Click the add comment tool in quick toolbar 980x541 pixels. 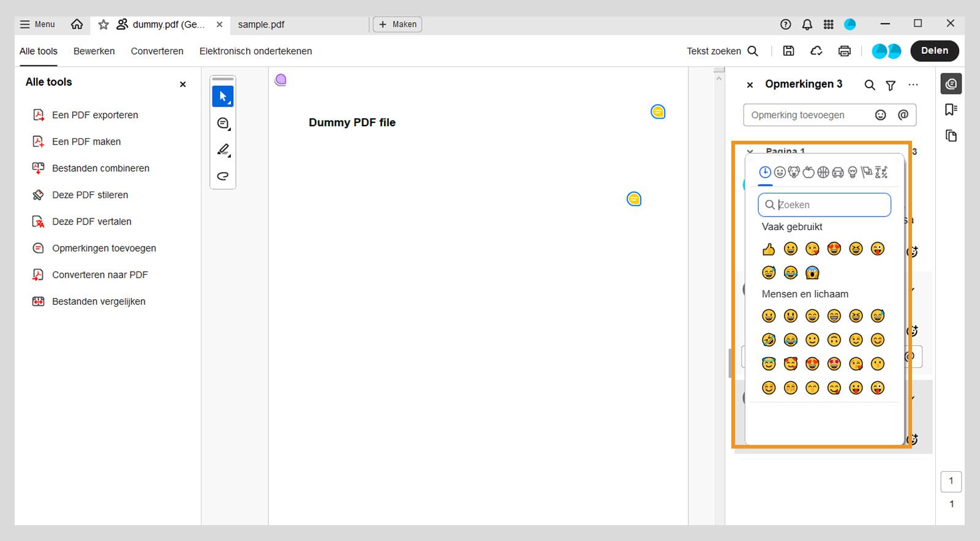223,124
